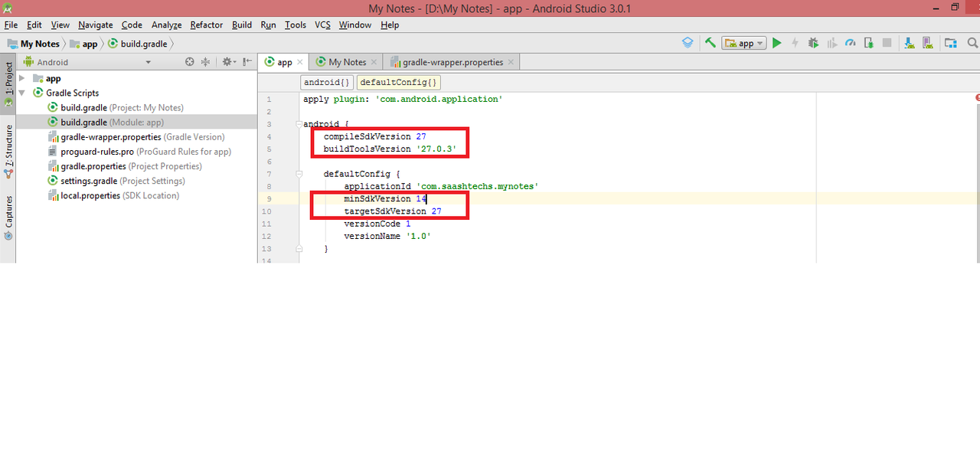Open the Help menu
The width and height of the screenshot is (980, 458).
point(390,25)
